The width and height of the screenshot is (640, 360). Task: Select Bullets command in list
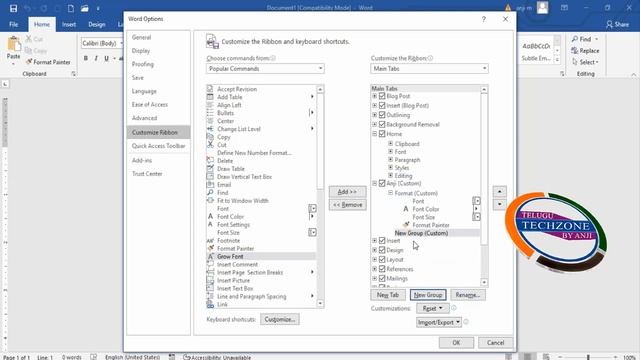261,113
